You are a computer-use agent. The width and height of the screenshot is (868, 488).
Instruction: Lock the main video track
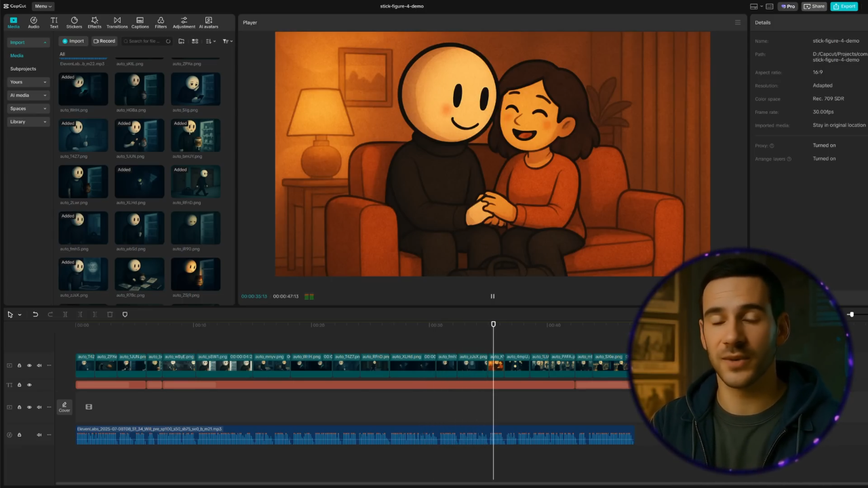pos(19,365)
